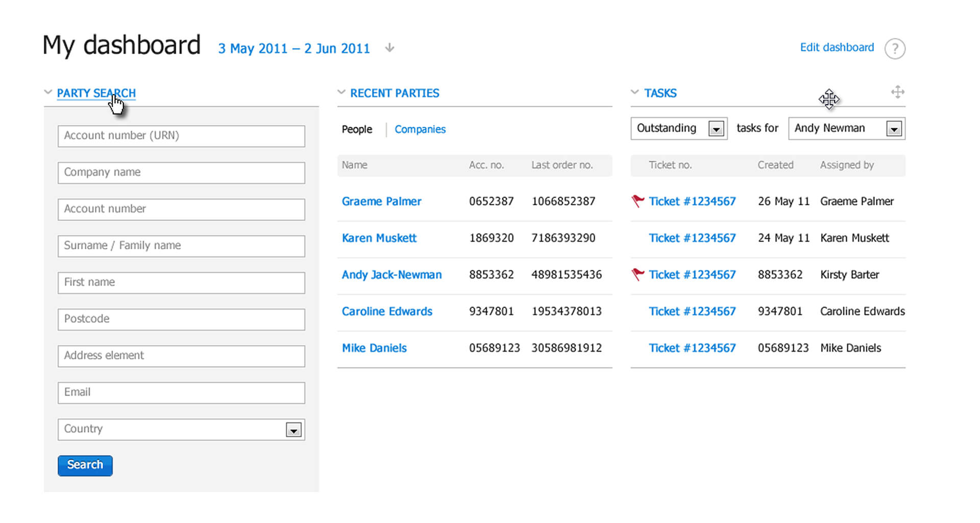980x523 pixels.
Task: Open the Outstanding task status dropdown
Action: 716,129
